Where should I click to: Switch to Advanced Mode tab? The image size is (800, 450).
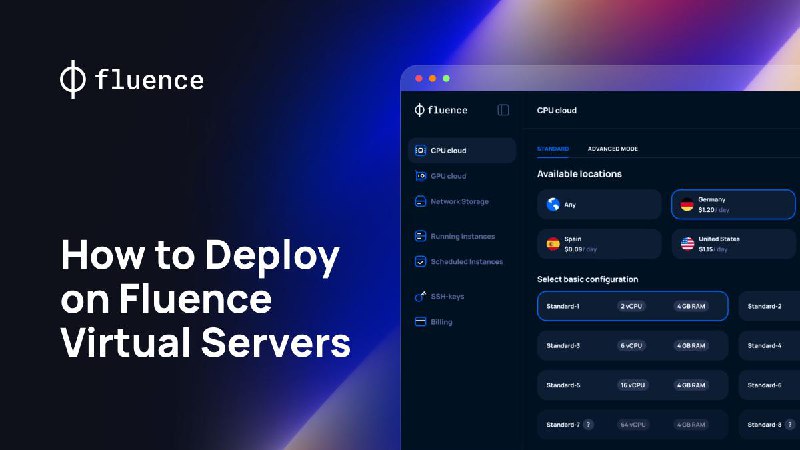pyautogui.click(x=613, y=149)
